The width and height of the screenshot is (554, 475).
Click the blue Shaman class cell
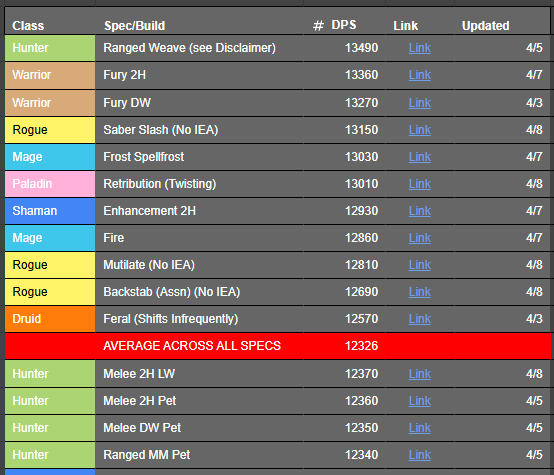click(50, 211)
